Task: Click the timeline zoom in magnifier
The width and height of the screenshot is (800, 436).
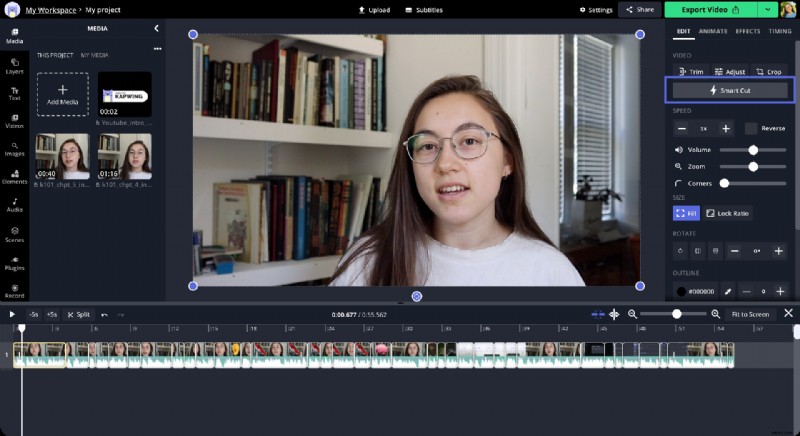Action: pos(715,315)
